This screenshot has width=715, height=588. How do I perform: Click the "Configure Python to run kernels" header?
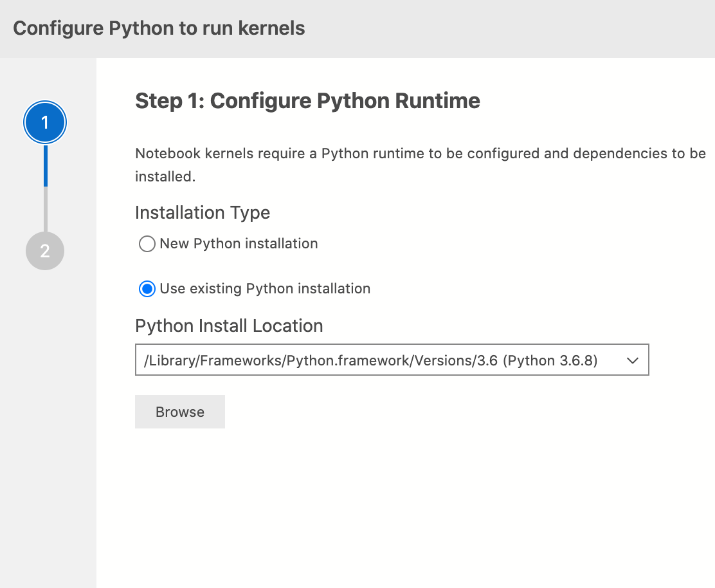[x=158, y=28]
